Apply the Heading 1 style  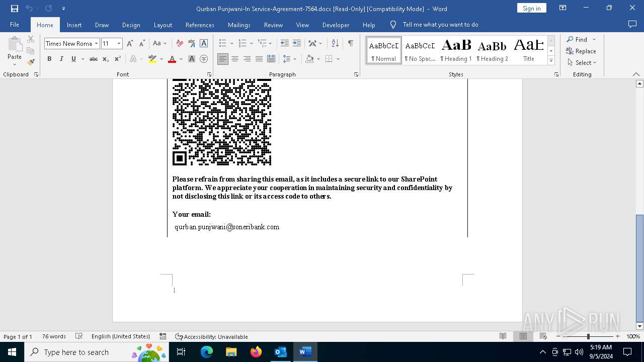[x=456, y=50]
